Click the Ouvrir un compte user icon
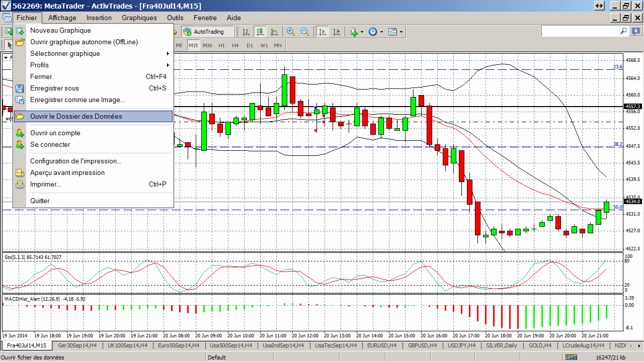 20,133
